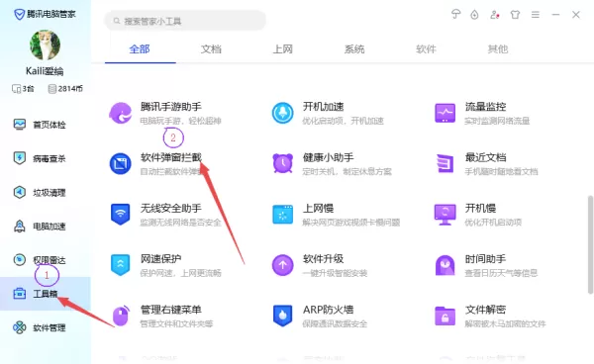Close the 腾讯电脑管家 window
The height and width of the screenshot is (364, 594).
coord(576,15)
